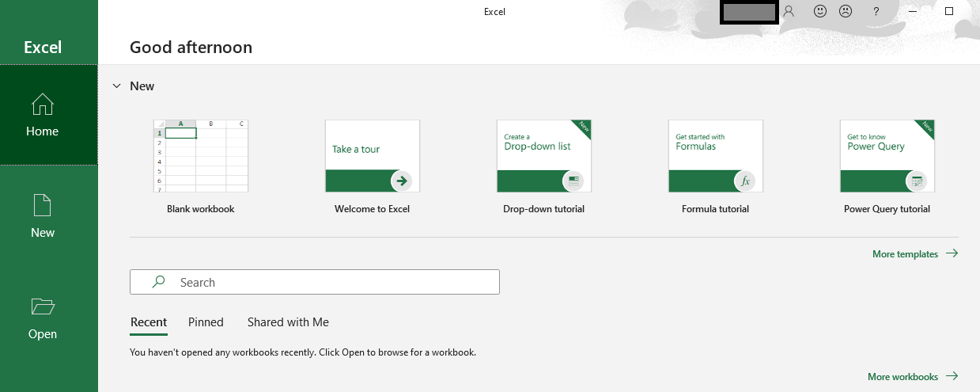Maximize the Excel window
The height and width of the screenshot is (392, 980).
point(950,12)
